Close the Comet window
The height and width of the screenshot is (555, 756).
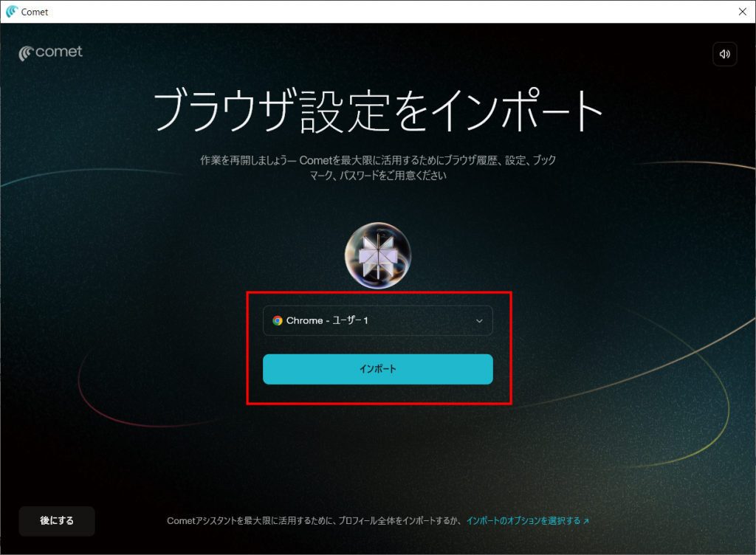[742, 12]
